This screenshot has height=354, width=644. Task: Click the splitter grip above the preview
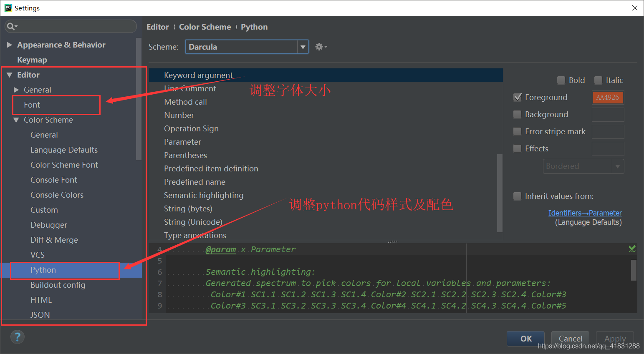(392, 241)
